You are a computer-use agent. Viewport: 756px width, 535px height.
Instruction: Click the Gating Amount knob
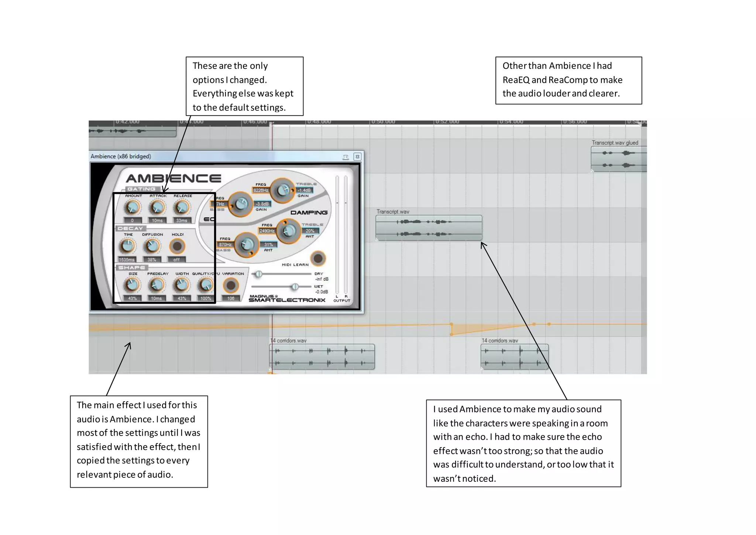[x=133, y=208]
